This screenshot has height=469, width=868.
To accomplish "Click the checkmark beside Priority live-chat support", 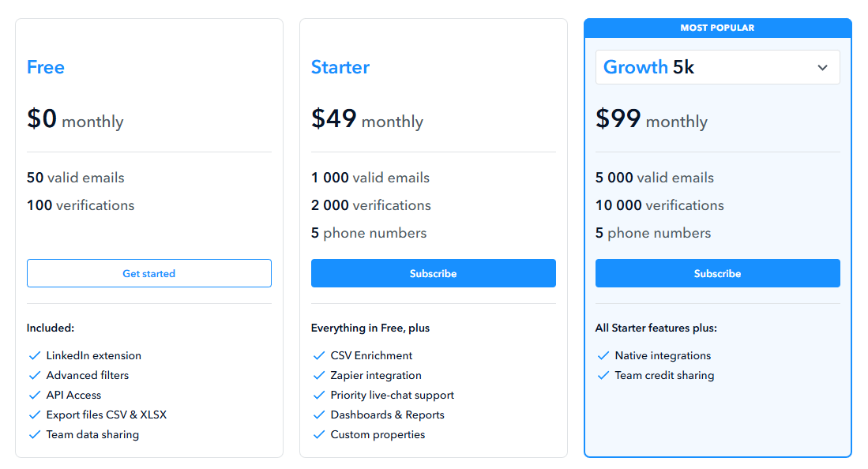I will click(x=319, y=395).
